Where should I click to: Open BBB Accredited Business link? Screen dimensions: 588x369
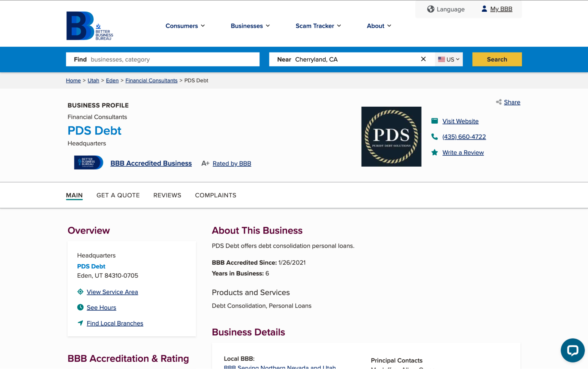(151, 163)
